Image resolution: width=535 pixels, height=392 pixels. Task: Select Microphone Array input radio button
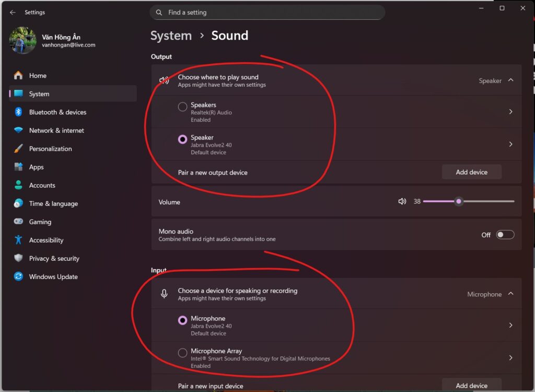click(182, 353)
